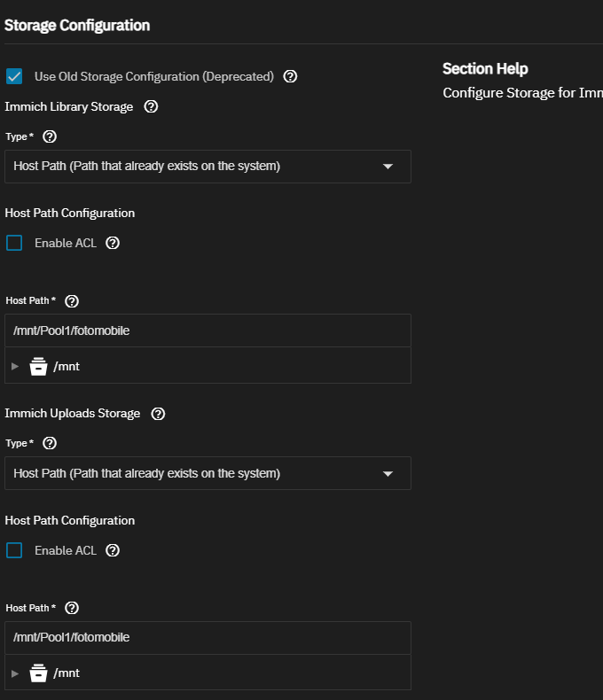Screen dimensions: 603x700
Task: Open help for Library Host Path field
Action: pos(73,301)
